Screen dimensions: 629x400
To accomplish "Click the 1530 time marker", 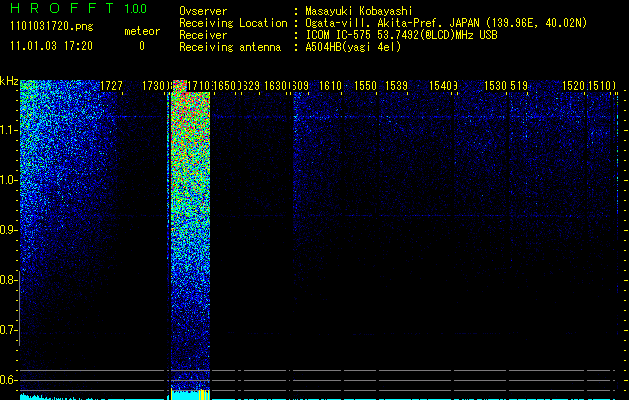I will tap(496, 86).
